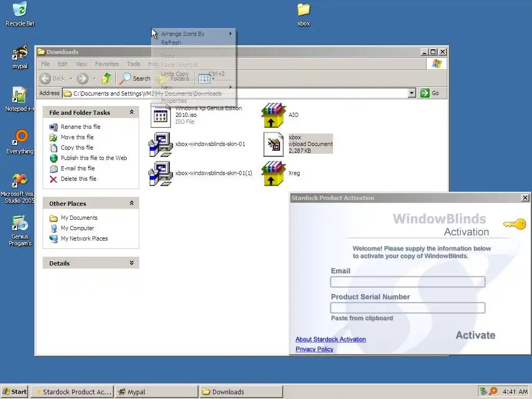532x399 pixels.
Task: Open the Back button history dropdown
Action: [71, 79]
